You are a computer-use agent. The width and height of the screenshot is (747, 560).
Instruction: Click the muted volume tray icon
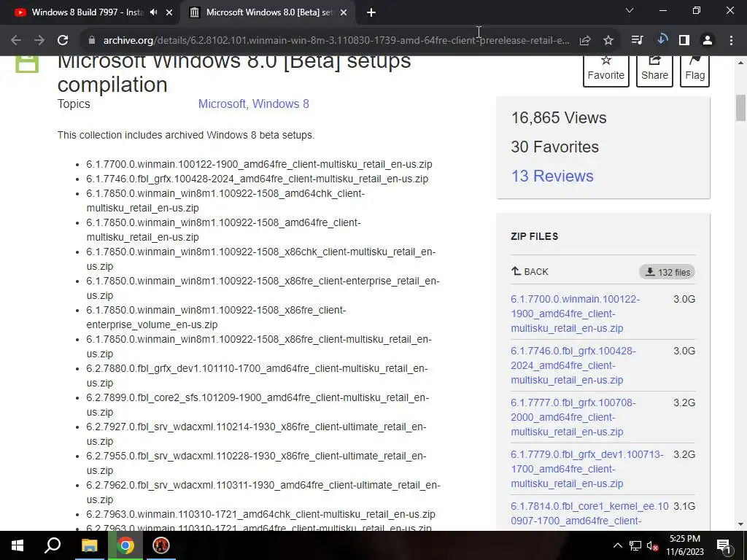652,545
